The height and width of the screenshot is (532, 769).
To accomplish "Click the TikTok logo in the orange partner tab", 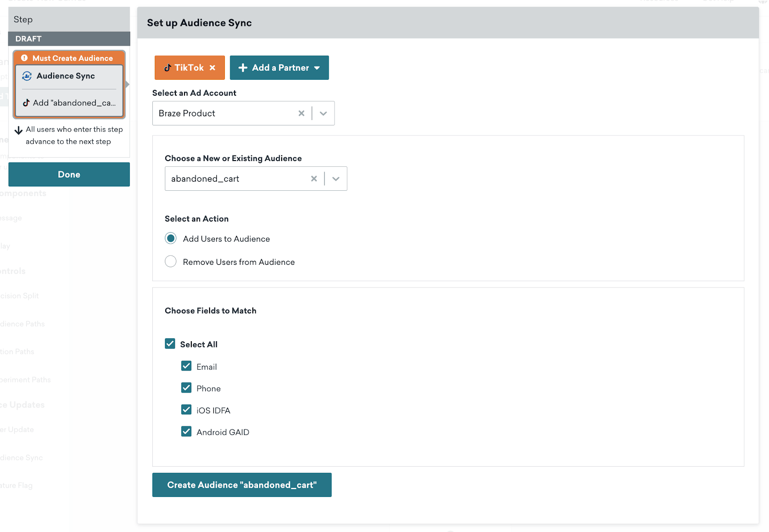I will (x=168, y=68).
